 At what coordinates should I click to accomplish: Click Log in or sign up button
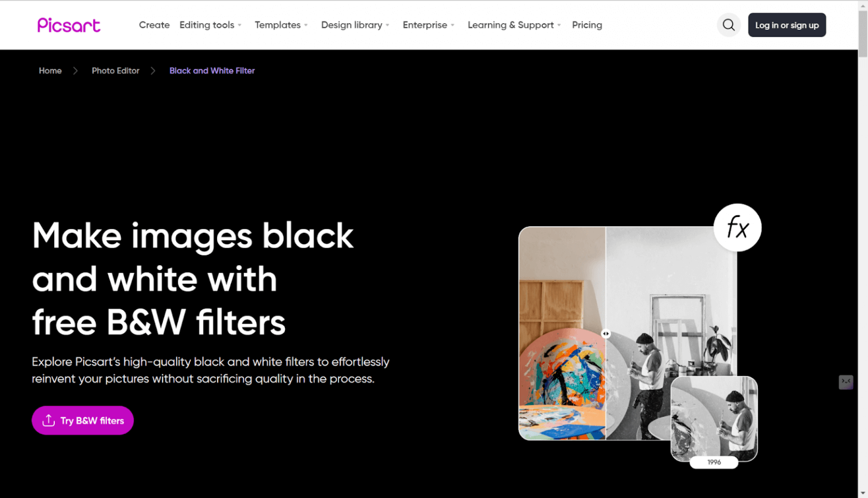pyautogui.click(x=787, y=25)
